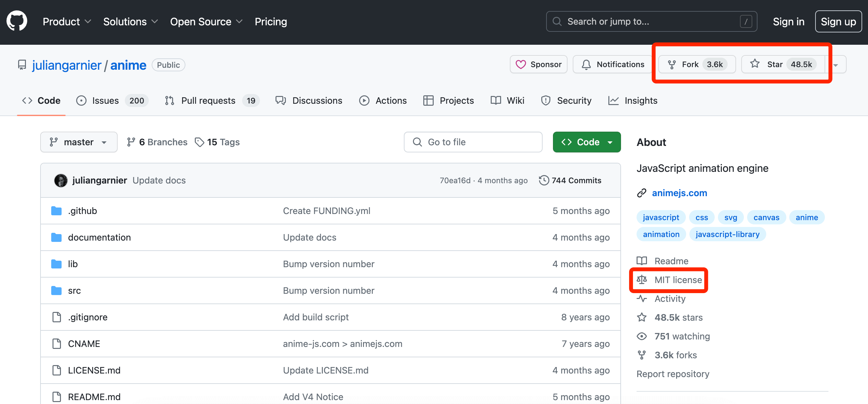Switch to the Code tab
The height and width of the screenshot is (404, 868).
41,101
